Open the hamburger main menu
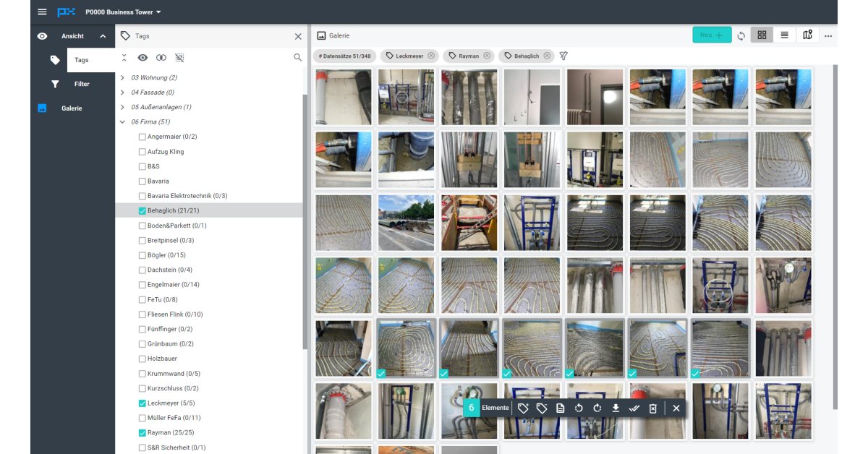 tap(43, 12)
